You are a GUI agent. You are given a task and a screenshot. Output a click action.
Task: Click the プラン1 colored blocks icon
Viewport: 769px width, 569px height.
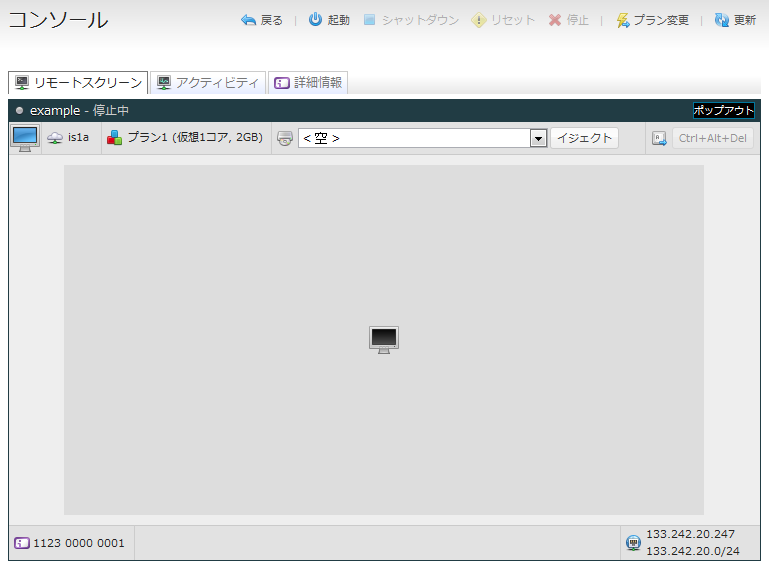114,138
